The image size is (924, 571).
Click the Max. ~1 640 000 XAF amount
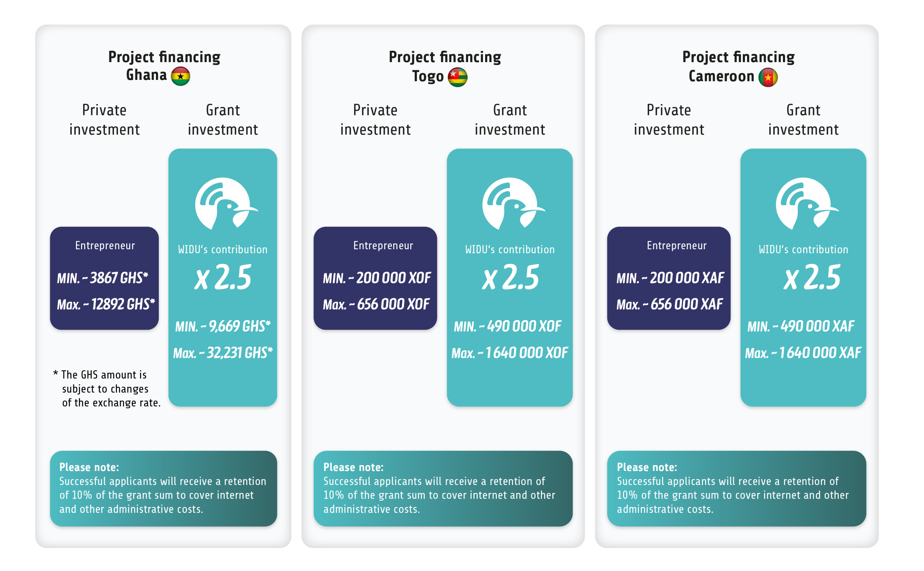[x=803, y=353]
